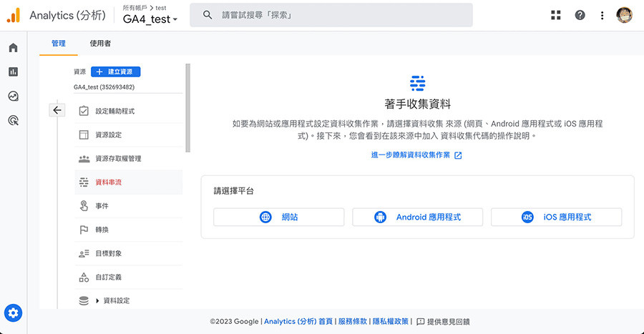Click the back arrow collapse button
Screen dimensions: 644x334
[x=57, y=110]
